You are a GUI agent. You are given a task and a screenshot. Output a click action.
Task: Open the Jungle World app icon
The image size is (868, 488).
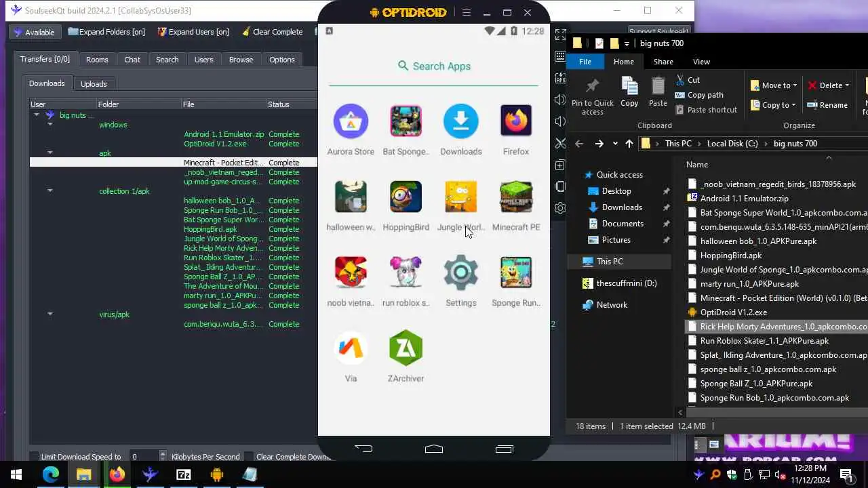point(461,197)
